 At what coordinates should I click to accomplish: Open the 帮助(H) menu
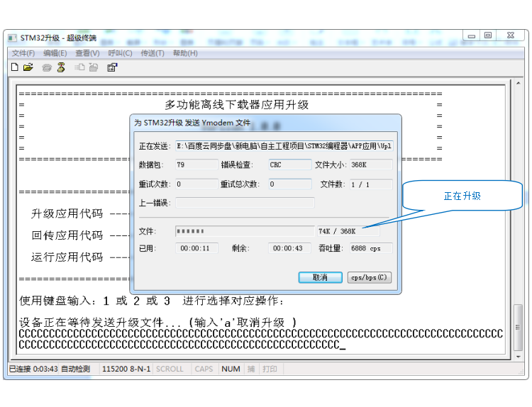click(x=185, y=53)
